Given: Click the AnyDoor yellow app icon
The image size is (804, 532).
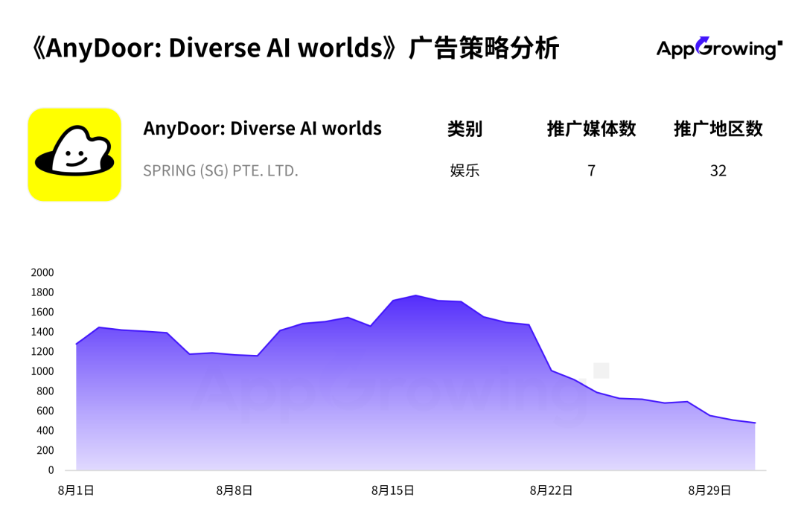Looking at the screenshot, I should tap(74, 154).
